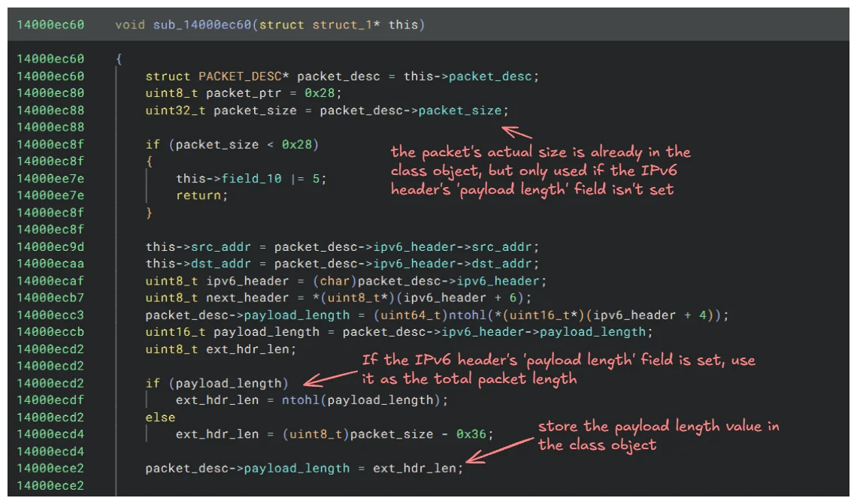Click address 14000ec80 in the gutter
The width and height of the screenshot is (857, 504).
(x=50, y=93)
